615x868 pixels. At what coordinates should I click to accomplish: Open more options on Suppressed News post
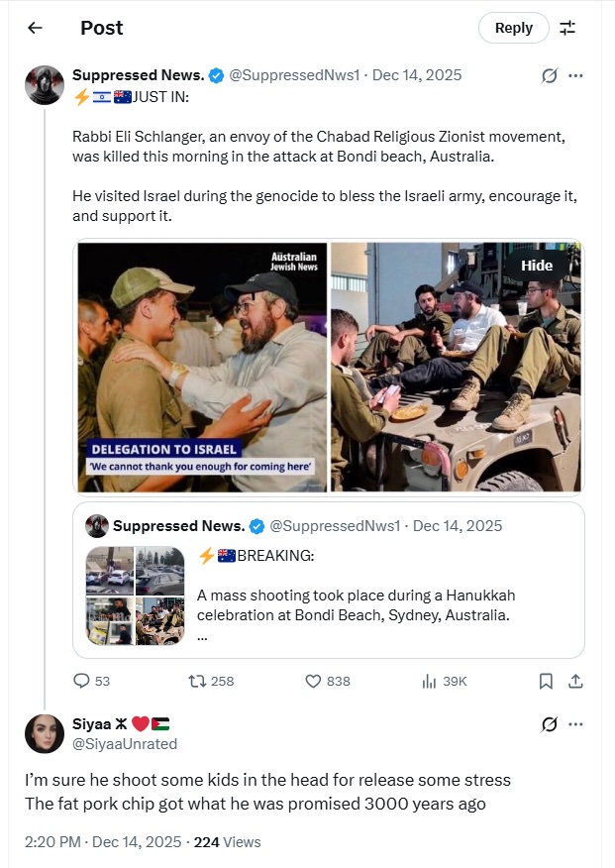click(x=575, y=75)
